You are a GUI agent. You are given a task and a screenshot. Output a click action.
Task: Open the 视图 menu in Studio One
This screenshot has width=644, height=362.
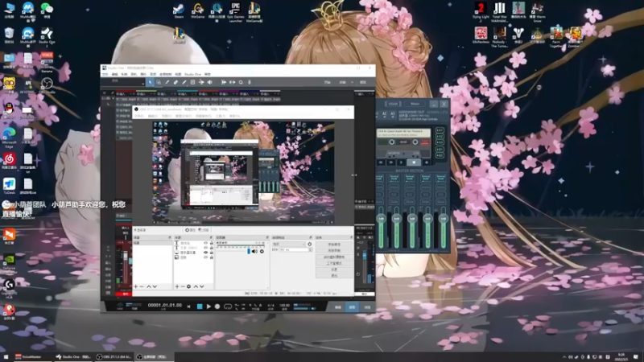178,74
